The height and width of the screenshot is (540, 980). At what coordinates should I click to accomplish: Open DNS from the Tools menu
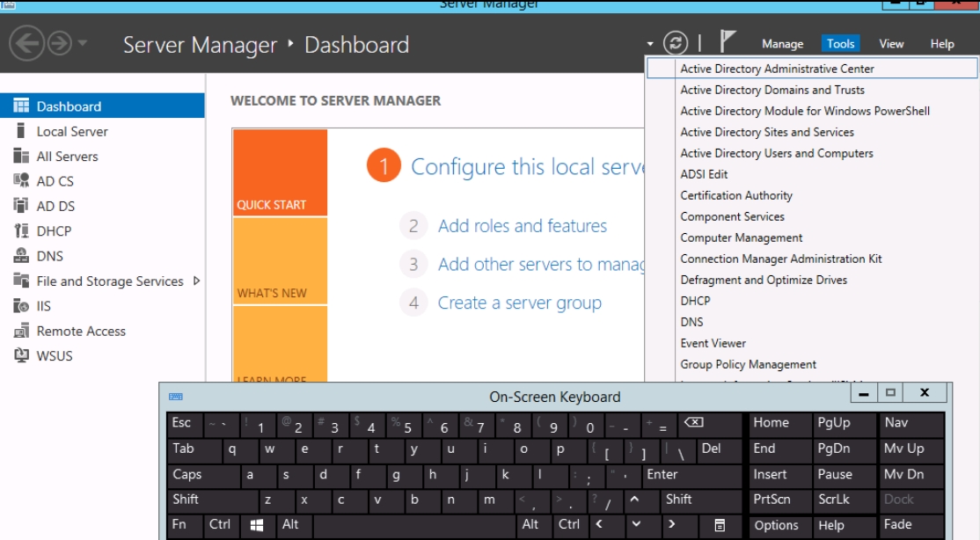coord(812,322)
